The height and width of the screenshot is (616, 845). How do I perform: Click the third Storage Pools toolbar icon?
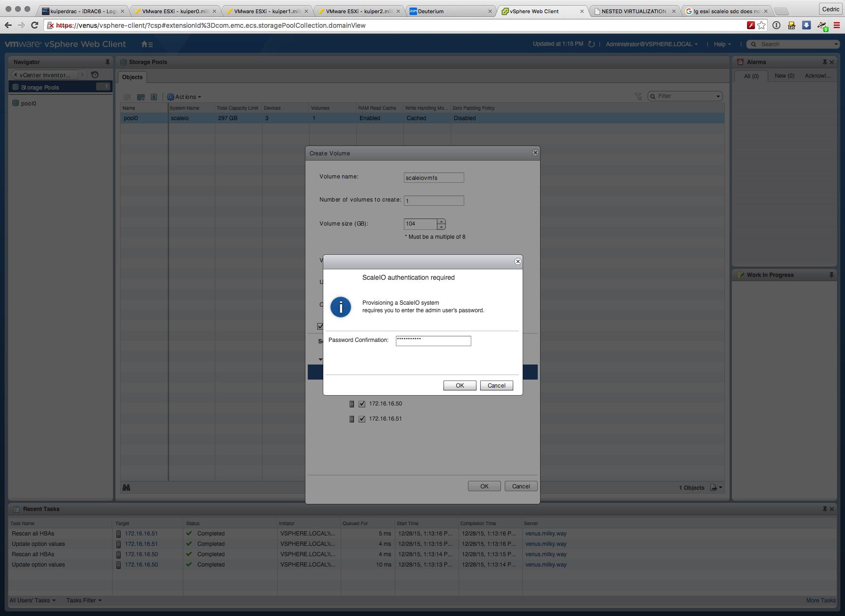click(x=154, y=97)
